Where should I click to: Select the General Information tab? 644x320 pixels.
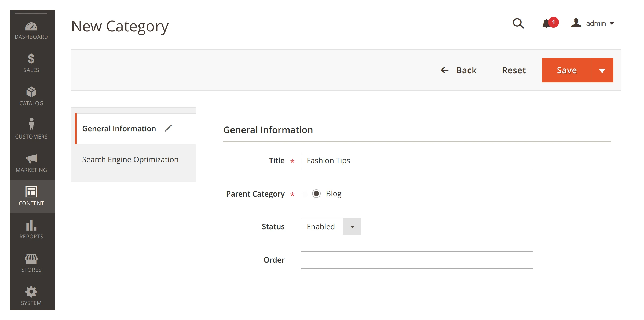[x=119, y=128]
